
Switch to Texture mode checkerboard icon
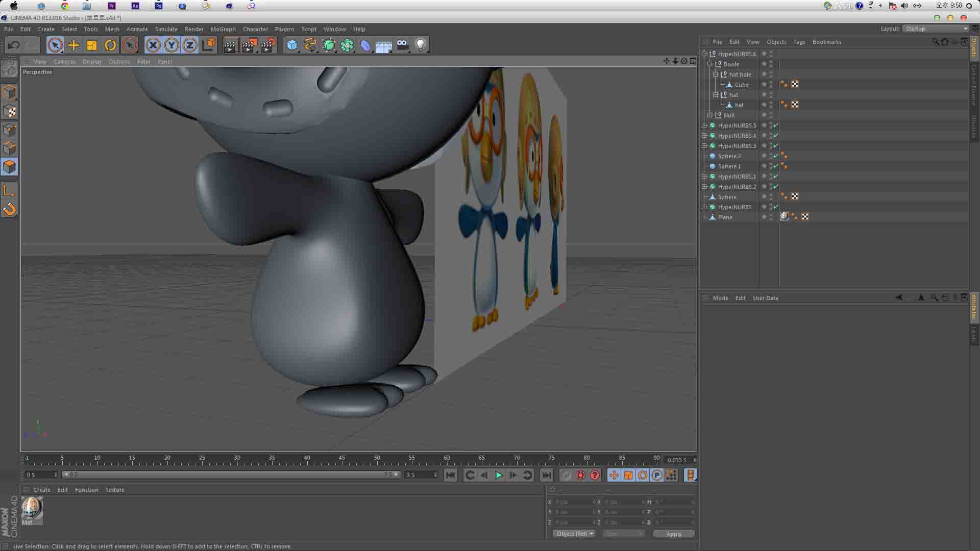(x=9, y=111)
